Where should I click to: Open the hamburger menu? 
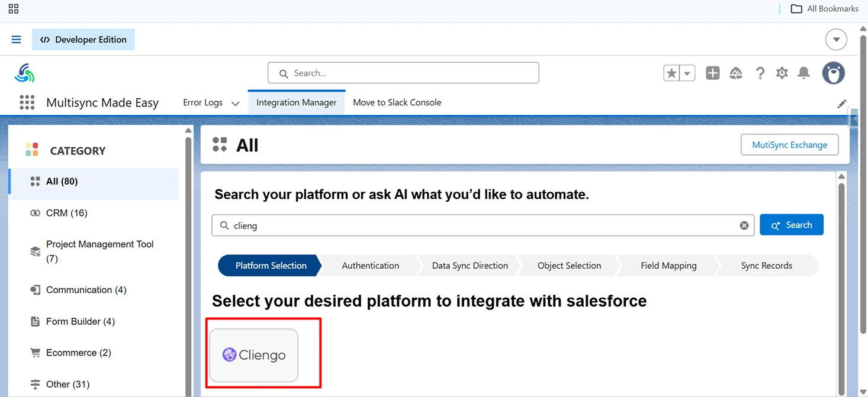(17, 40)
